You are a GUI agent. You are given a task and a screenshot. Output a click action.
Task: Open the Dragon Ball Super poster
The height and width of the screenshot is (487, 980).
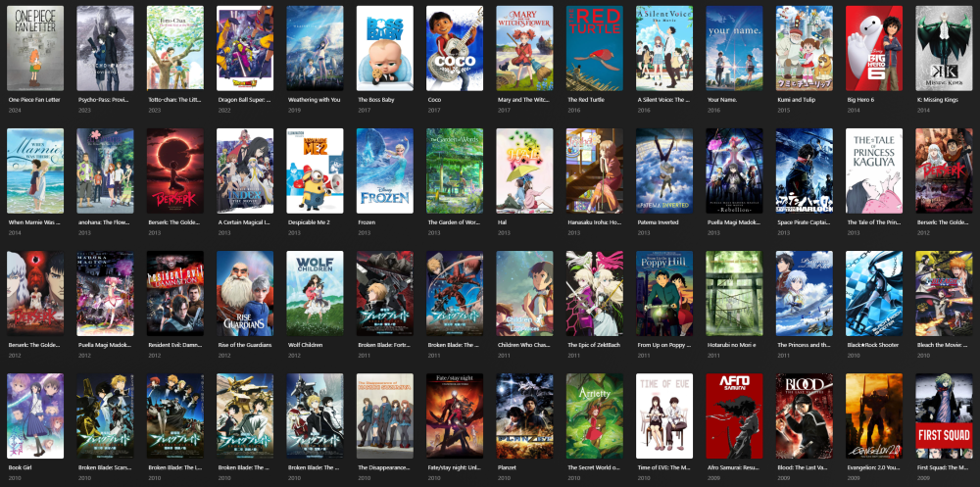245,48
